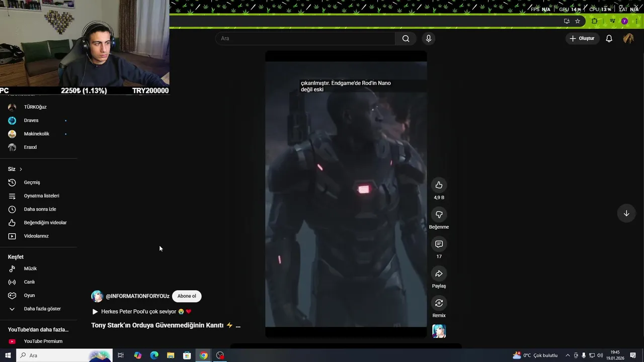The image size is (644, 362).
Task: Focus Windows taskbar 'Ara' search box
Action: (64, 355)
